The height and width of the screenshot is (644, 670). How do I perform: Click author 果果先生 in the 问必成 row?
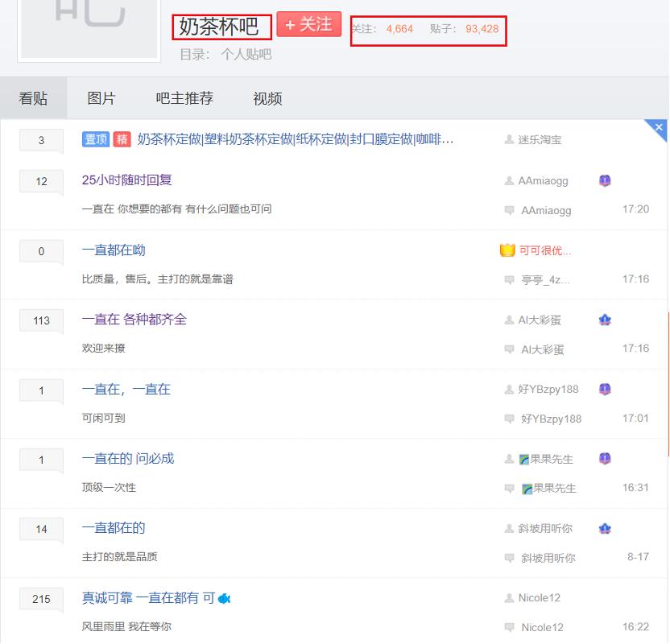pos(546,459)
